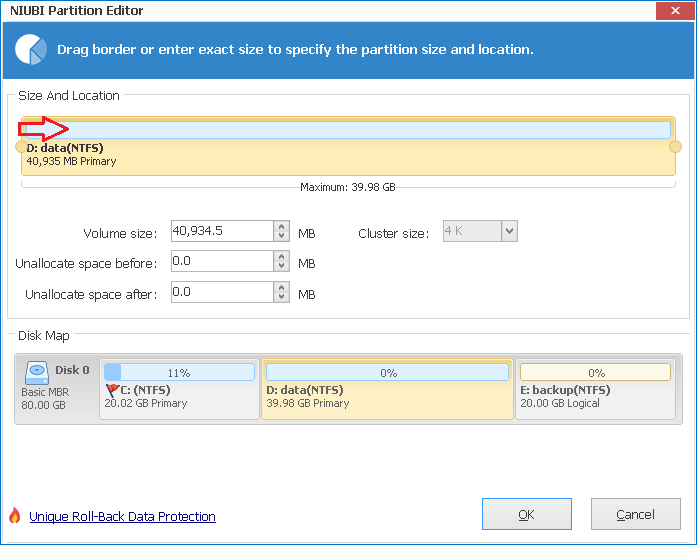Close the NIUBI Partition Editor dialog
The width and height of the screenshot is (697, 545).
(x=675, y=11)
